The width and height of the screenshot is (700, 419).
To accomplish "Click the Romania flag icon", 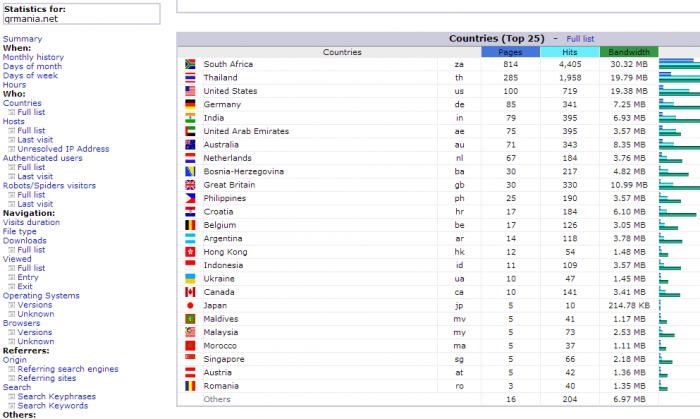I will pos(190,386).
